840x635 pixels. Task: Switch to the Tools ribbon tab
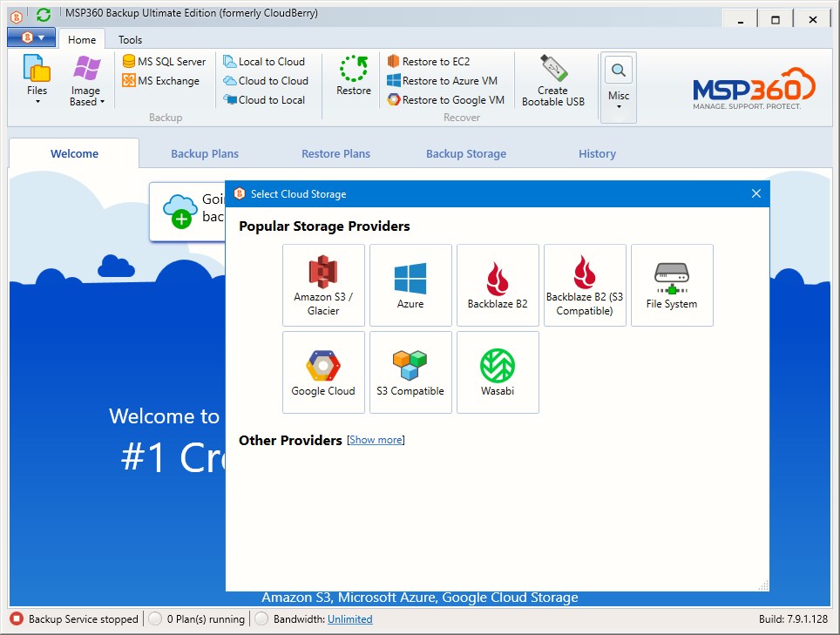130,39
